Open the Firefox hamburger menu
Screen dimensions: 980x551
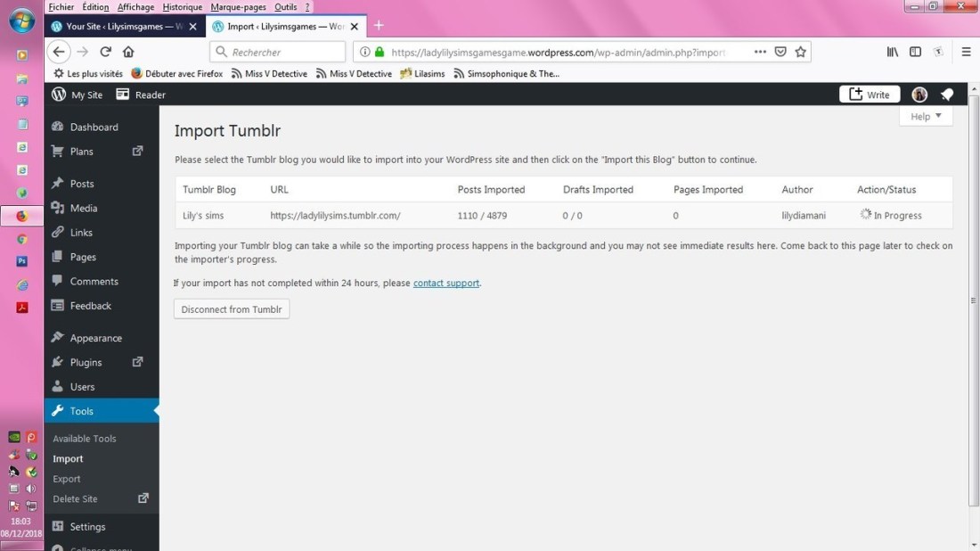966,52
